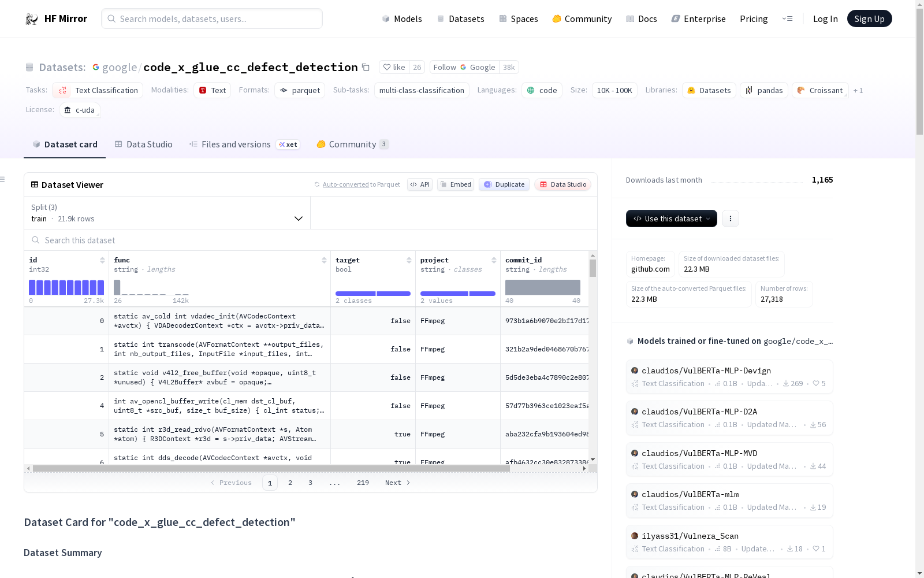
Task: Click the project column values distribution bar
Action: click(x=458, y=294)
